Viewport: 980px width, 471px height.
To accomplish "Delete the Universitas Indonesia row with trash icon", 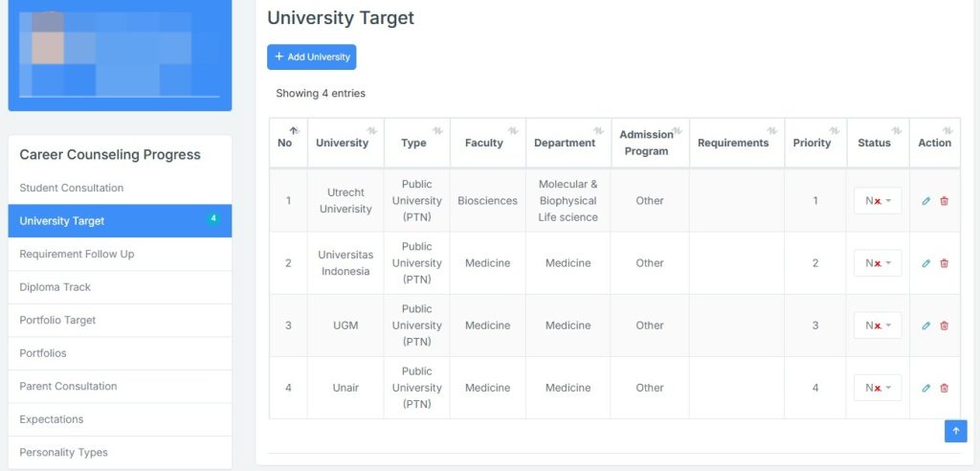I will click(x=945, y=263).
